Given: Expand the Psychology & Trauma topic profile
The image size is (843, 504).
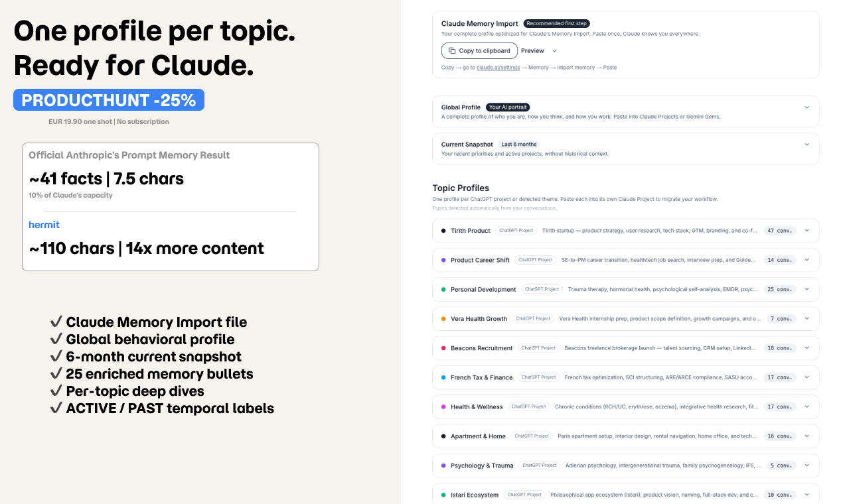Looking at the screenshot, I should pos(806,465).
